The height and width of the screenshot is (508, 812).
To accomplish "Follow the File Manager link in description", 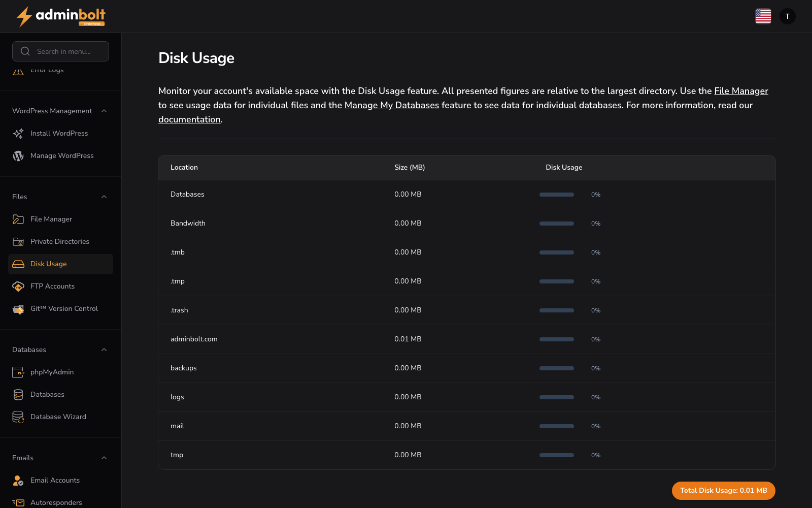I will (x=741, y=91).
